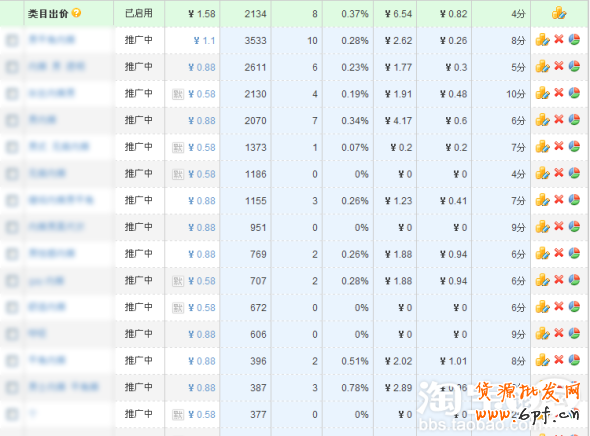Delete keyword with 769 impressions
Viewport: 590px width, 436px height.
[559, 253]
